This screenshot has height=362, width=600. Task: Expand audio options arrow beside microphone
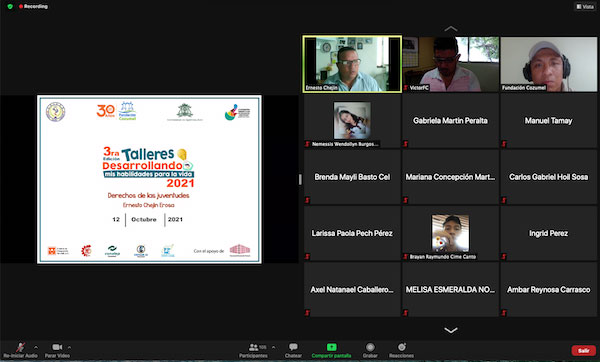[x=36, y=347]
